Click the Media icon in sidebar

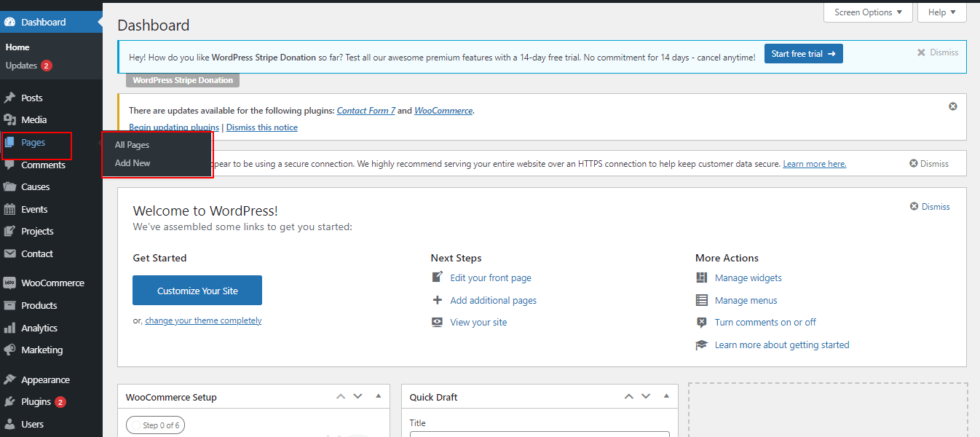point(9,120)
